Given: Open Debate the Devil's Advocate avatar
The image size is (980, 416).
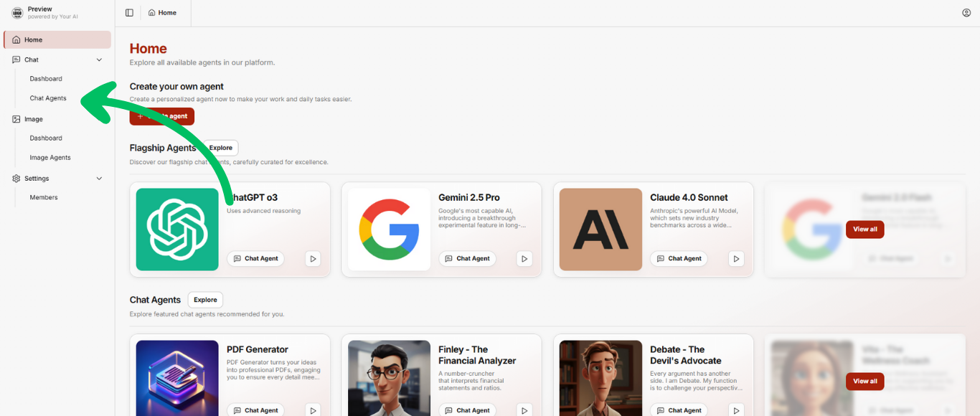Looking at the screenshot, I should pos(600,378).
